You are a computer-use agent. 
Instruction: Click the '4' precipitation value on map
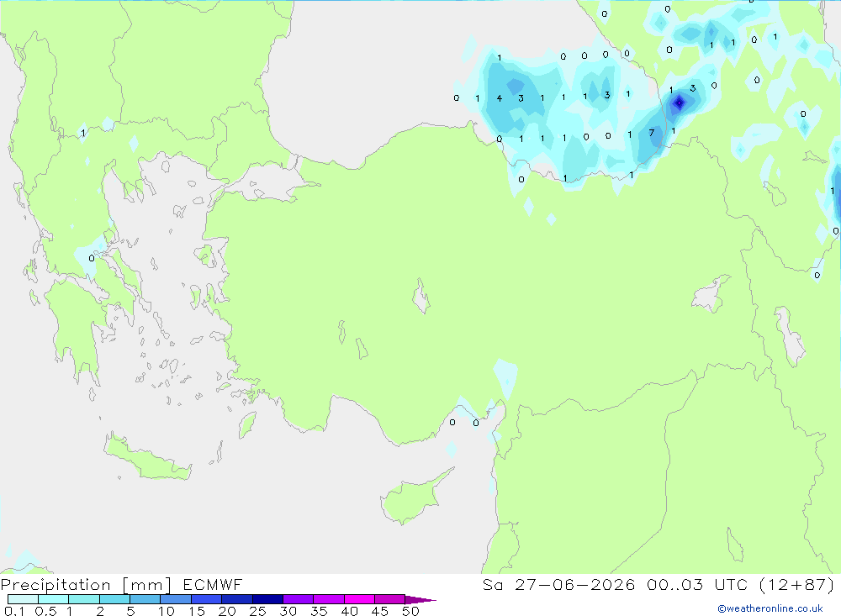500,98
